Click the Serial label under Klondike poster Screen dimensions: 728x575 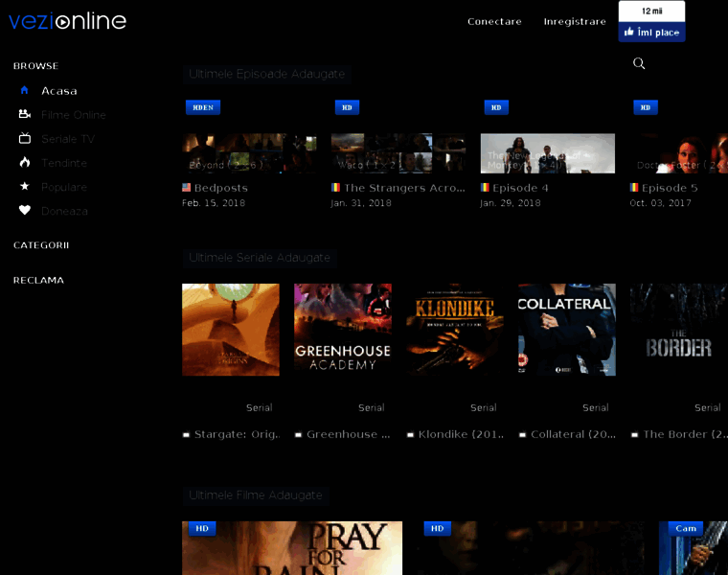pos(484,408)
